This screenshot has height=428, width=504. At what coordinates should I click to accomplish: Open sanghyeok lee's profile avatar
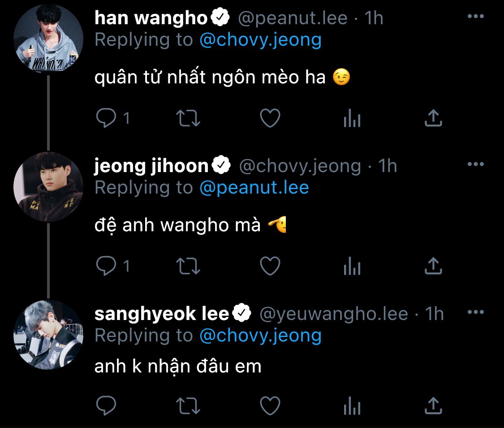click(48, 334)
